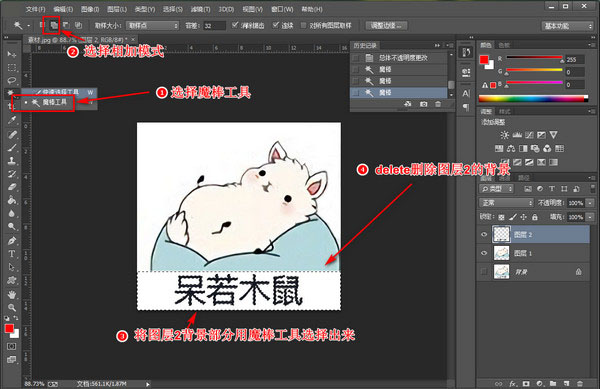Choose subtract-from-selection mode in options bar
600x389 pixels.
coord(66,25)
